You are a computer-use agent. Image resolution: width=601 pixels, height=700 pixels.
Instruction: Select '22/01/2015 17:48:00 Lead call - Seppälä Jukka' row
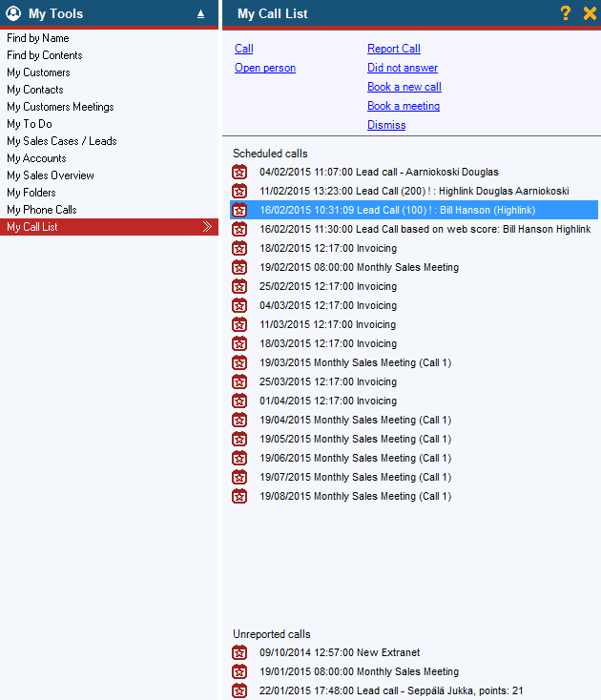click(391, 691)
